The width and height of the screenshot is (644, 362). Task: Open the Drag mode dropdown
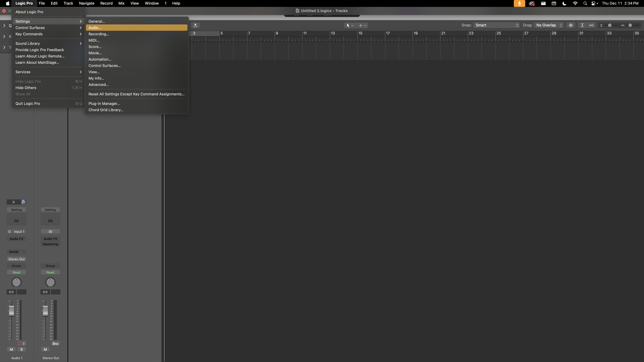tap(549, 25)
